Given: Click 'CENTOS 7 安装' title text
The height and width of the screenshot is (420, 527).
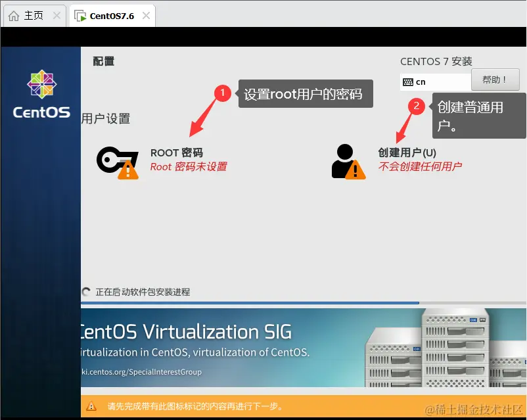Looking at the screenshot, I should pos(436,62).
